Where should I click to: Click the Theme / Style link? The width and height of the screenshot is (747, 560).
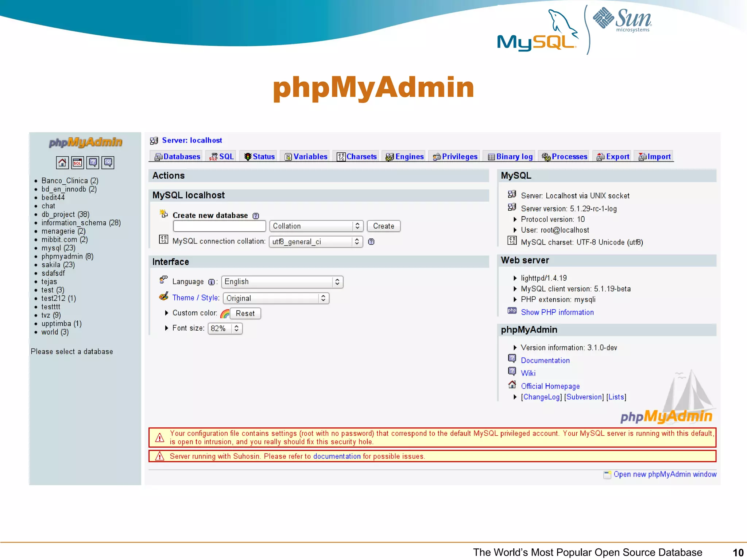click(196, 298)
